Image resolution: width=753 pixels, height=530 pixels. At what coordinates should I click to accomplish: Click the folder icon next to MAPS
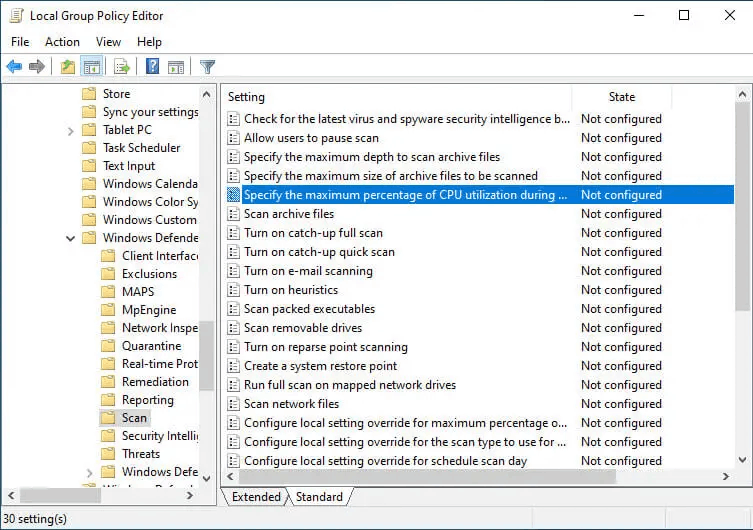pyautogui.click(x=109, y=292)
